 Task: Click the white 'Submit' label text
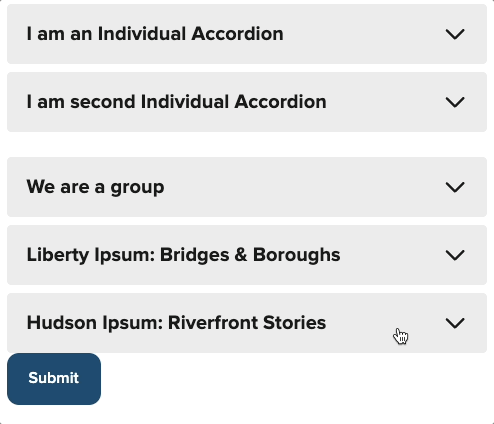tap(54, 378)
